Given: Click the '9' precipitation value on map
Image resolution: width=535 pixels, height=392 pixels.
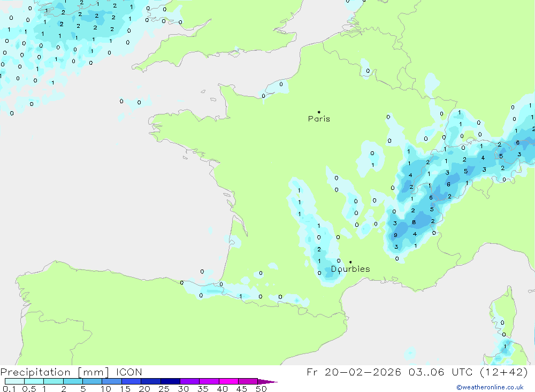Looking at the screenshot, I should click(395, 235).
